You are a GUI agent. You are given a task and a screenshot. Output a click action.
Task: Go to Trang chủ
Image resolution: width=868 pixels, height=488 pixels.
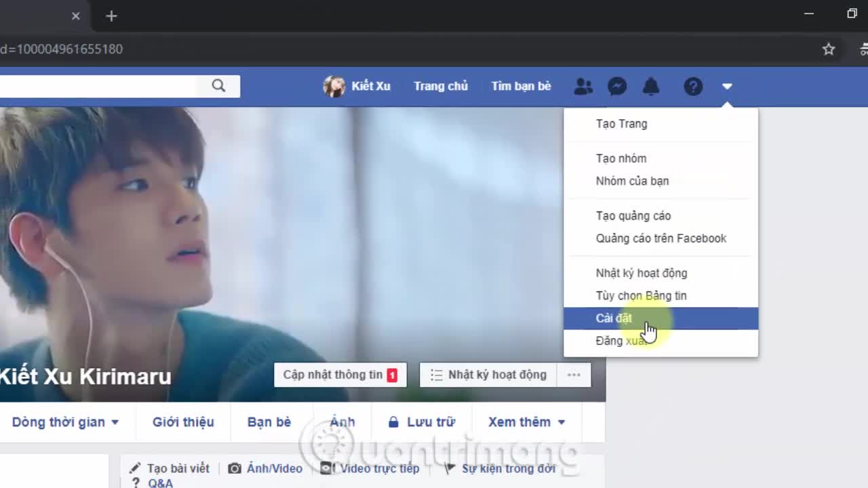click(x=441, y=86)
